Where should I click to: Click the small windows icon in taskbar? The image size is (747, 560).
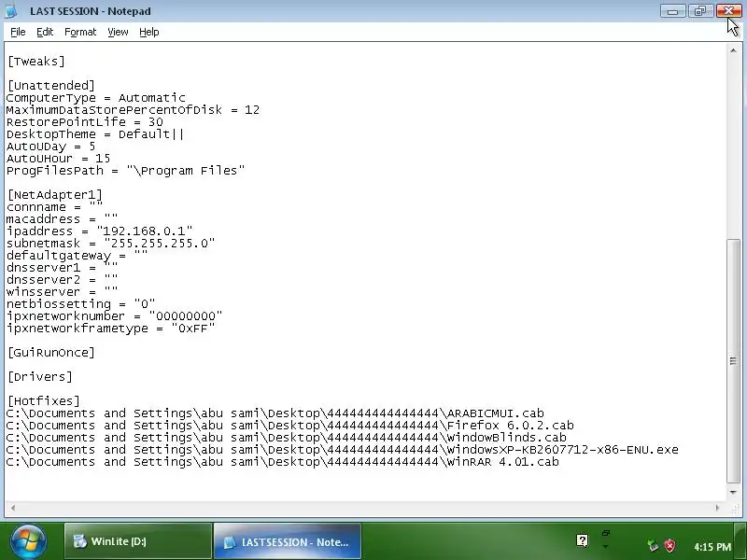tap(605, 533)
